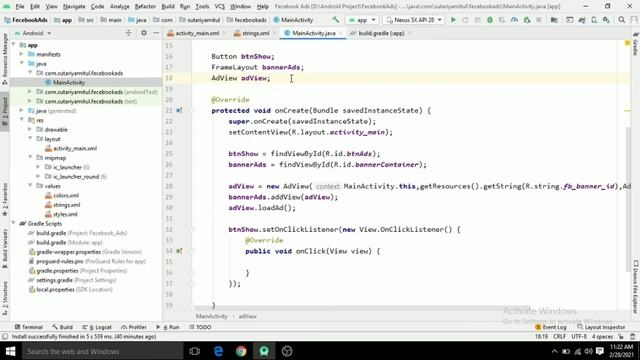The width and height of the screenshot is (640, 360).
Task: Switch to the build.gradle (app) tab
Action: (x=381, y=33)
